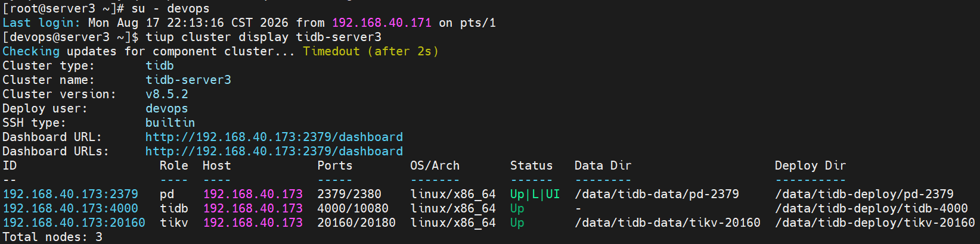980x244 pixels.
Task: Click the Up|L|UI status of pd
Action: 535,194
